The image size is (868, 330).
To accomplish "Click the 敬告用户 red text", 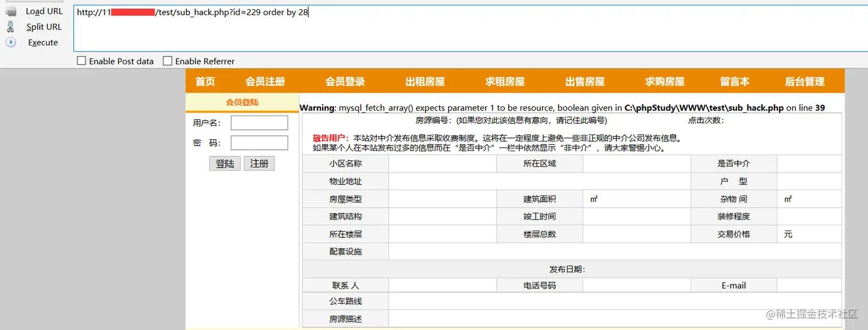I will (331, 139).
